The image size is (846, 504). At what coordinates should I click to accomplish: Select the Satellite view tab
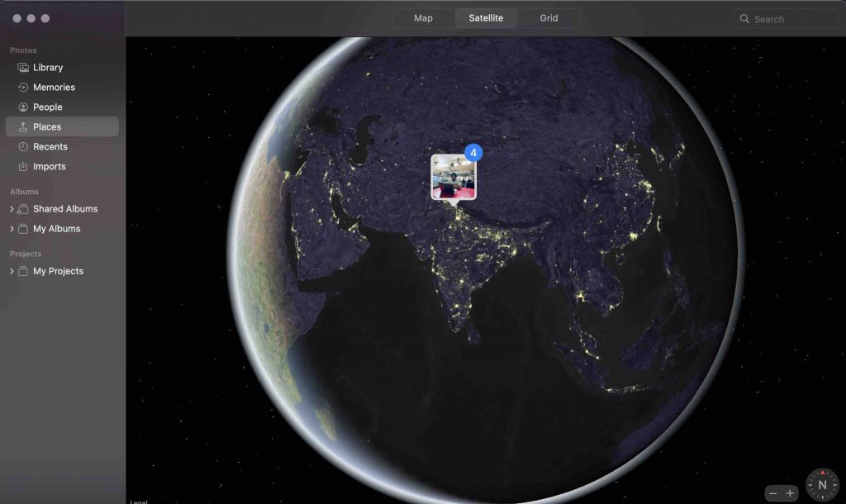point(486,18)
